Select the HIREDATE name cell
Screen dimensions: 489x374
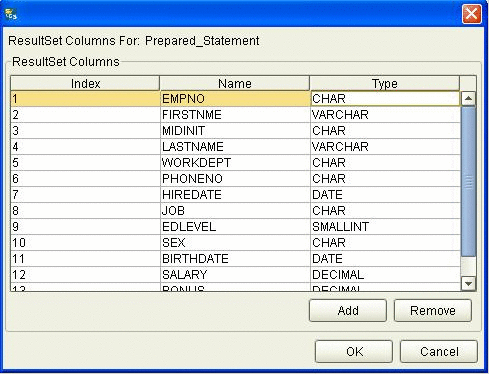pyautogui.click(x=235, y=195)
